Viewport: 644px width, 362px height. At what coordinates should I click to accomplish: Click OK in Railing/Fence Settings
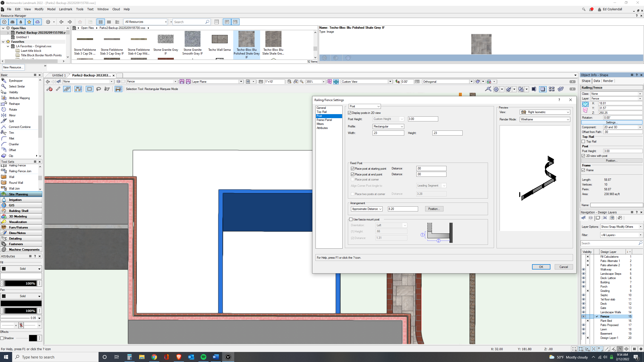[541, 267]
